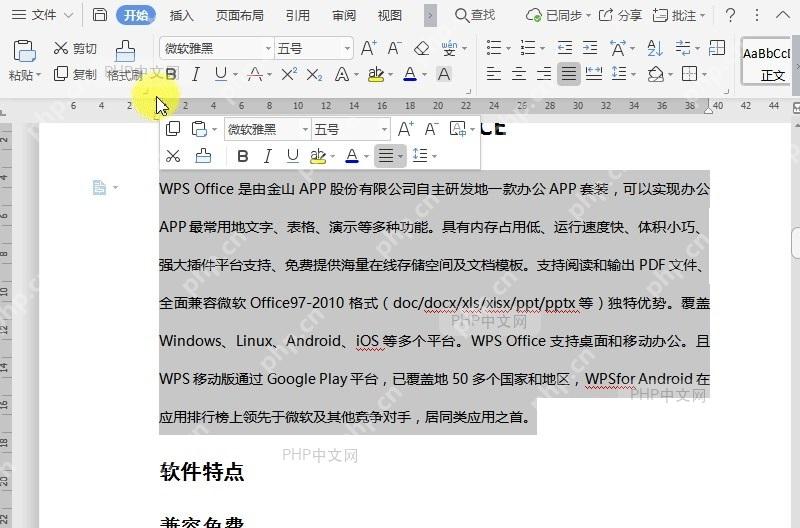Click the mini toolbar alignment button
This screenshot has height=528, width=800.
390,156
